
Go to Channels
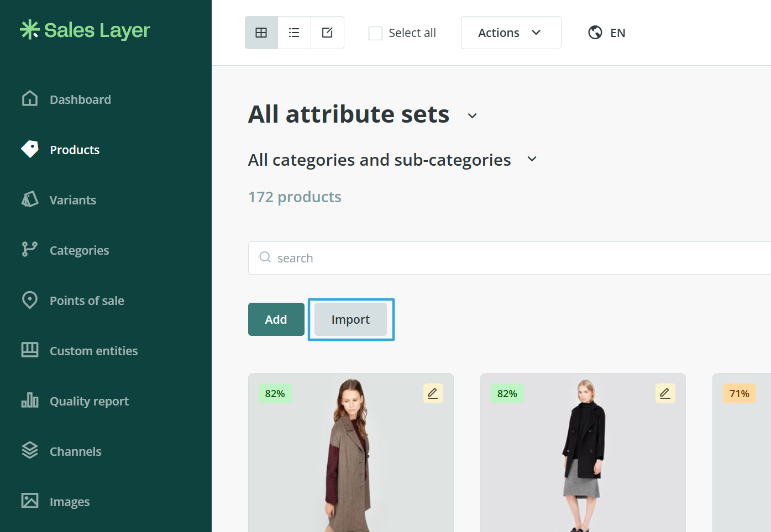[x=76, y=451]
